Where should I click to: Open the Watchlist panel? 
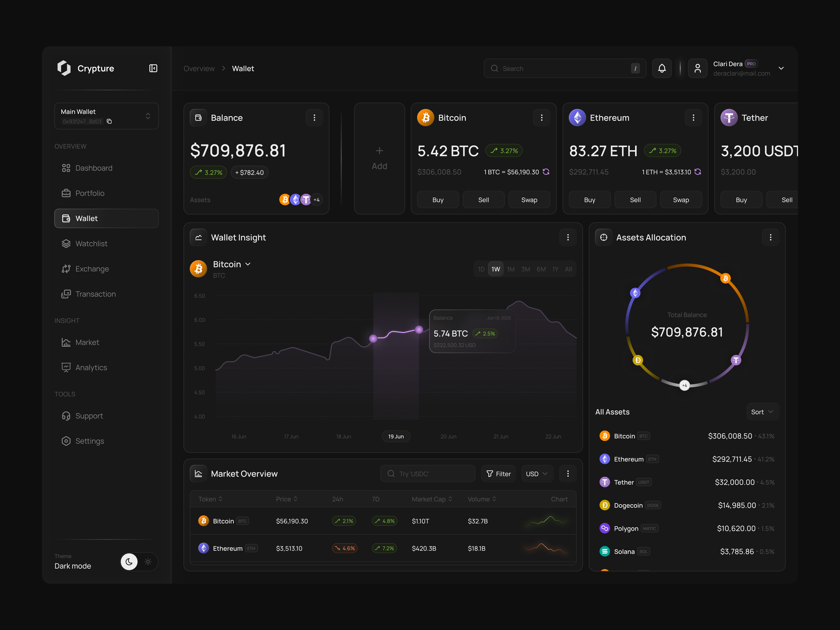click(91, 243)
